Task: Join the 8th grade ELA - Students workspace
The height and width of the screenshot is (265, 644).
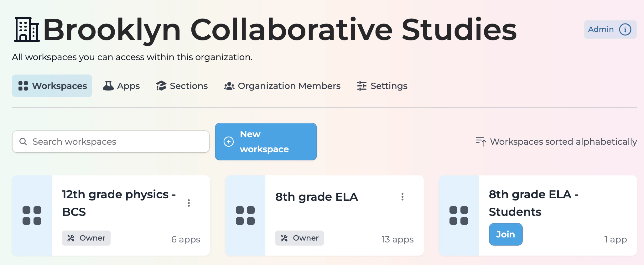Action: click(506, 234)
